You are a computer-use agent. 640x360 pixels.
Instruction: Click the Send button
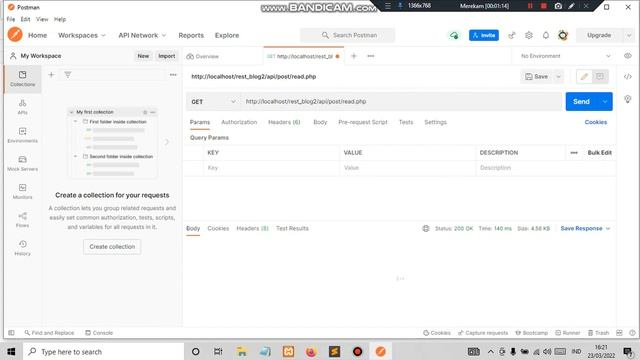[582, 102]
